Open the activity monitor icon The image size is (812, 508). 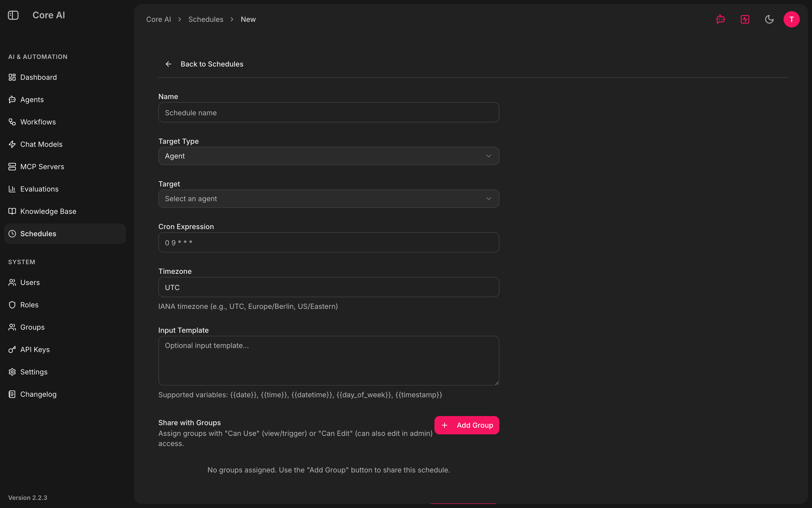coord(745,19)
